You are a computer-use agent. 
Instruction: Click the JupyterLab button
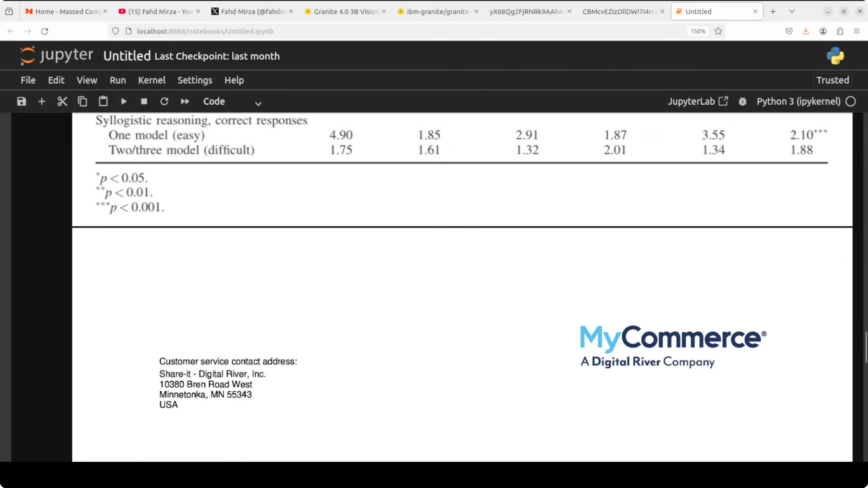(697, 101)
